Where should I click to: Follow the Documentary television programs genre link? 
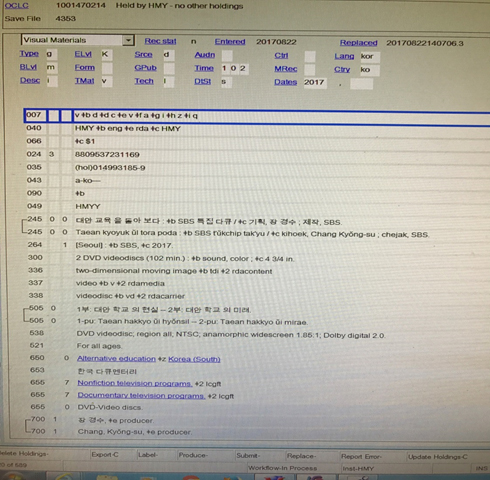[x=141, y=396]
